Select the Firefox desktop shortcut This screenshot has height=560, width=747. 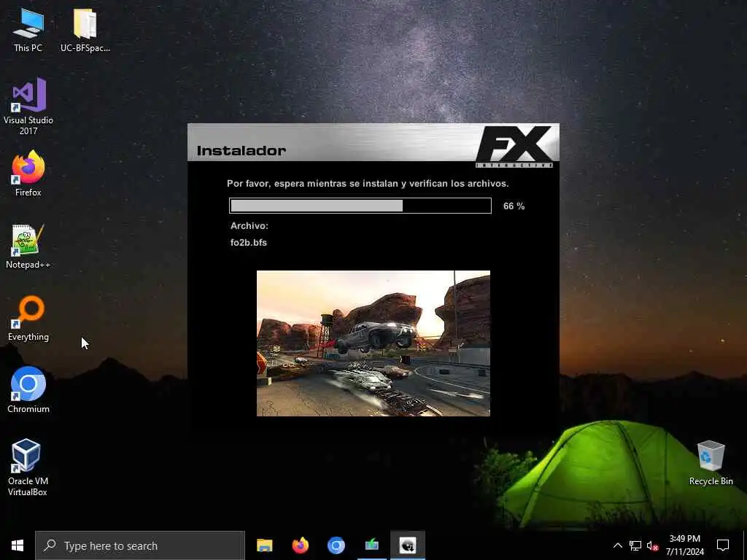[28, 174]
